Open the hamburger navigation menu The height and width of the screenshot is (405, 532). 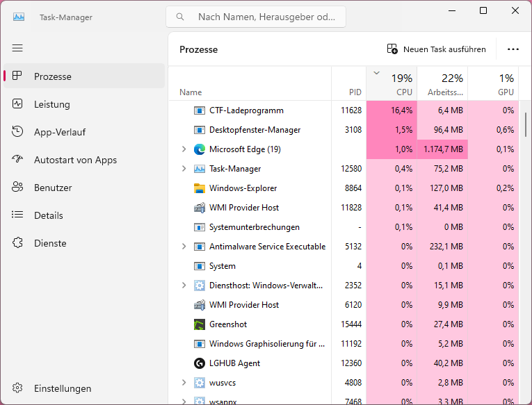17,48
